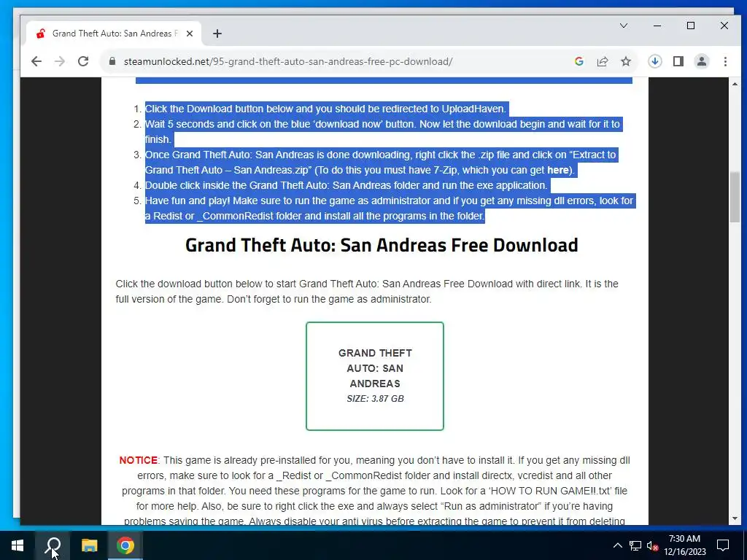747x560 pixels.
Task: Click 'SIZE: 3.87 GB' text
Action: [x=376, y=399]
